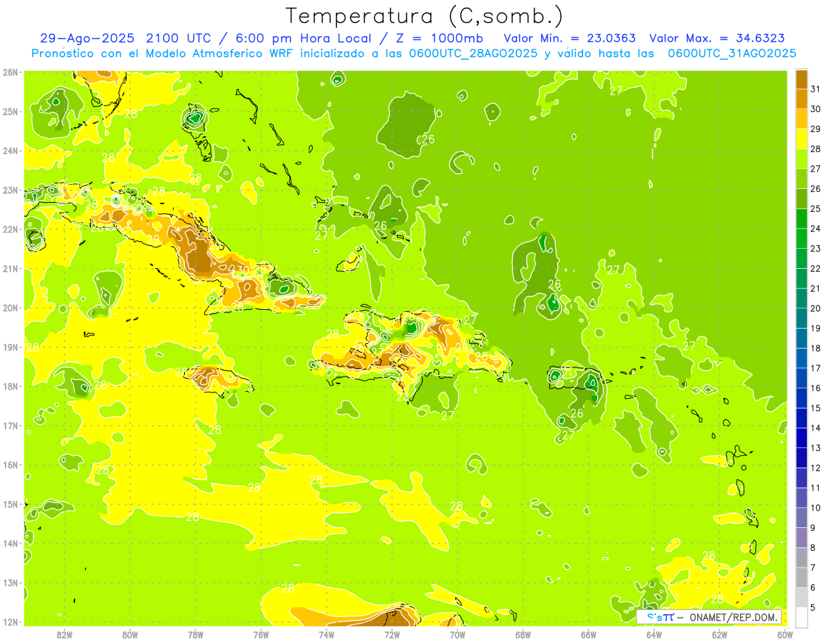Pick the yellow swatch between legend 28 and 29

(x=801, y=139)
